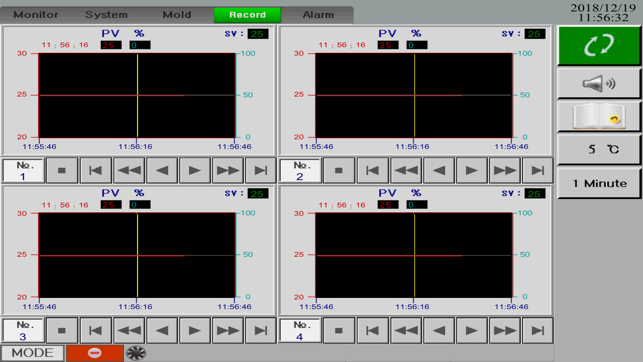Open the Alarm tab
Screen dimensions: 643x362
pyautogui.click(x=318, y=15)
